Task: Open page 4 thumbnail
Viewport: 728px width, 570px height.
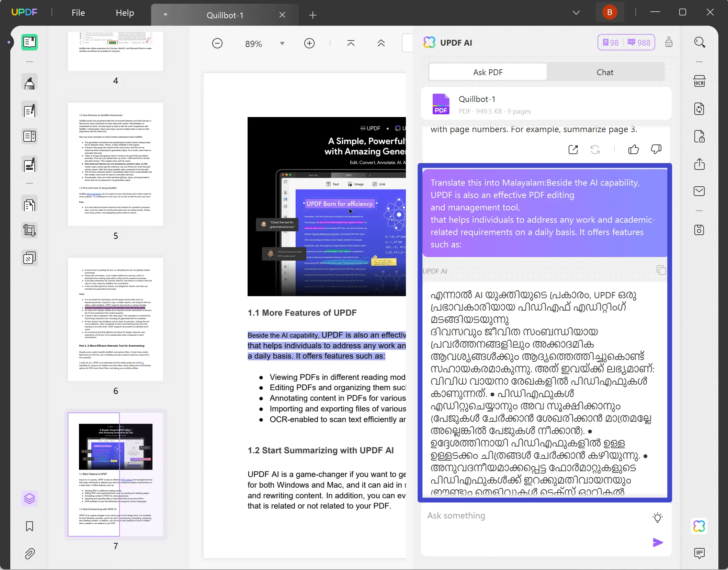Action: tap(116, 51)
